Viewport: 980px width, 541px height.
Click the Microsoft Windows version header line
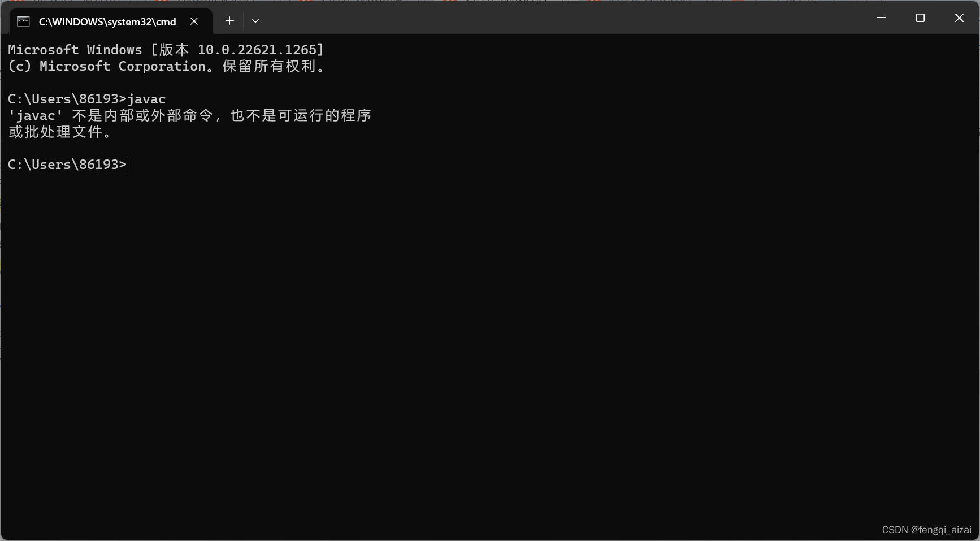(166, 50)
